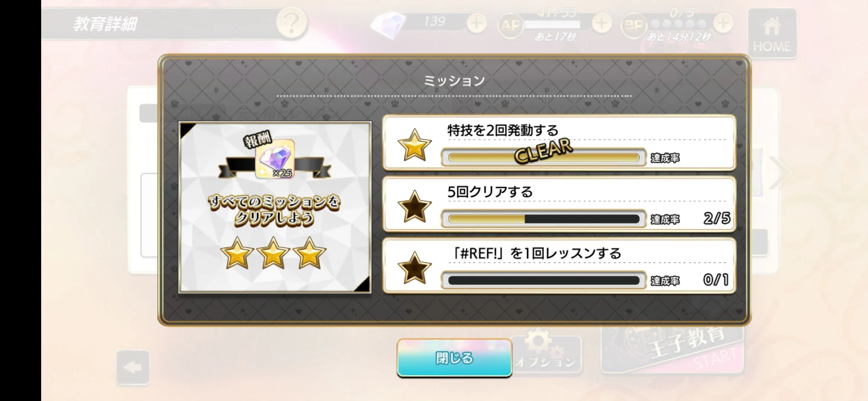Close dialog with 閉じる button
This screenshot has width=868, height=401.
(x=454, y=358)
